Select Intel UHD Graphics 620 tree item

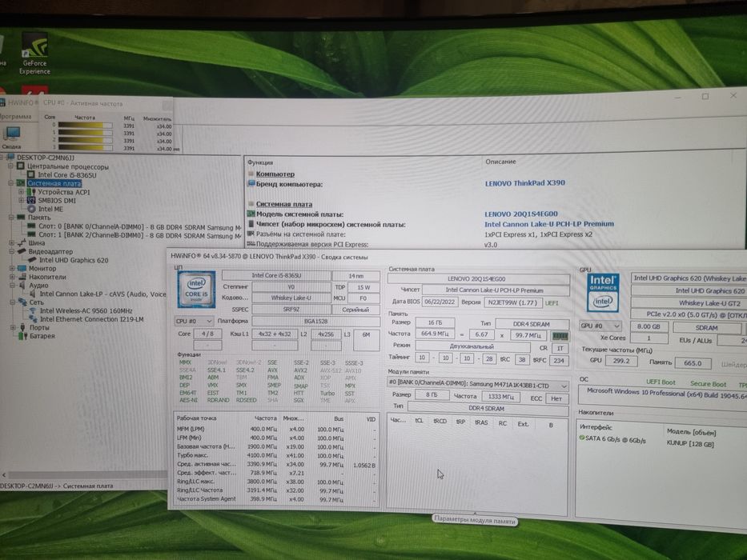coord(74,261)
